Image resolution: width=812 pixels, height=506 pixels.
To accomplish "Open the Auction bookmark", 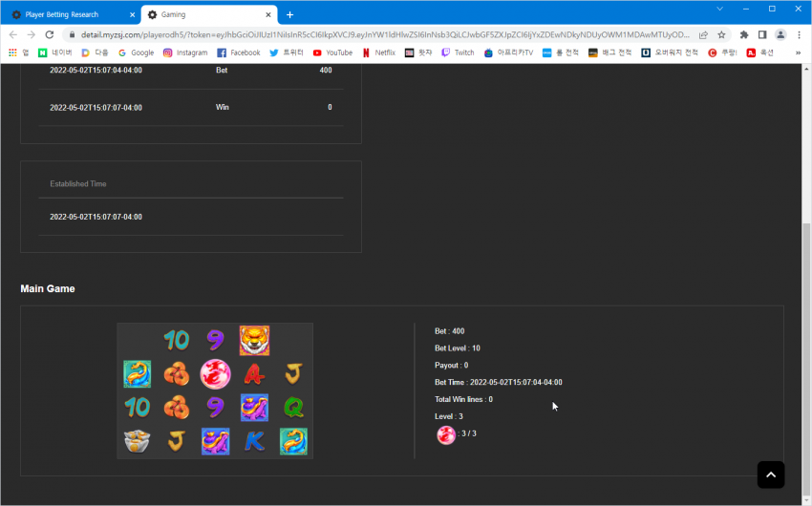I will click(x=760, y=53).
